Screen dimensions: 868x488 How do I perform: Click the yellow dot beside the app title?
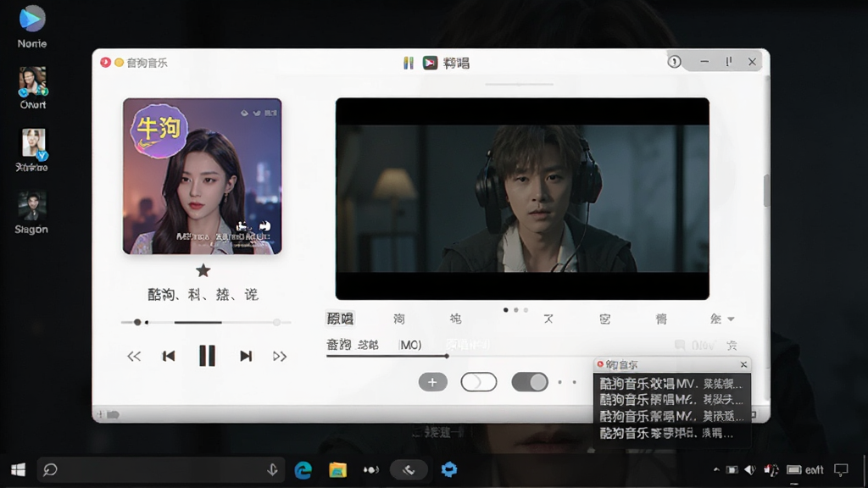[x=119, y=63]
